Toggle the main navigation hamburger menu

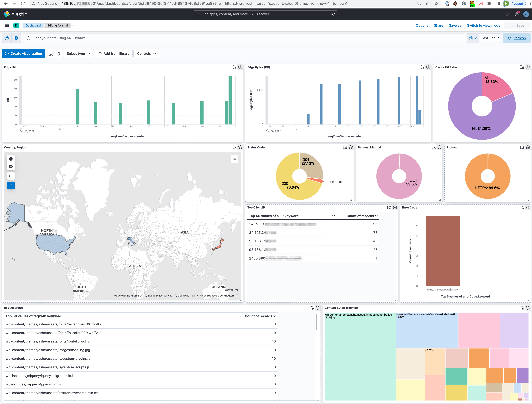click(7, 25)
